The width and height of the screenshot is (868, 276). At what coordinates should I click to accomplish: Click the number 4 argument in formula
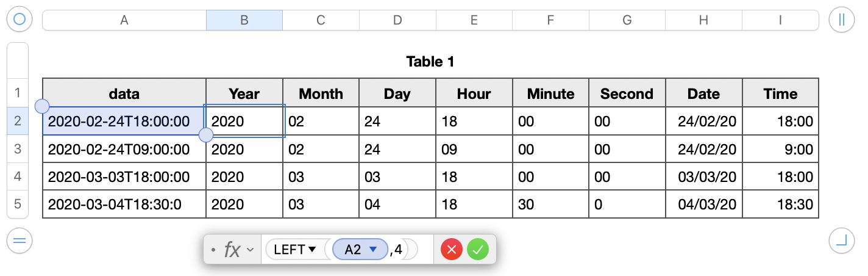click(398, 249)
